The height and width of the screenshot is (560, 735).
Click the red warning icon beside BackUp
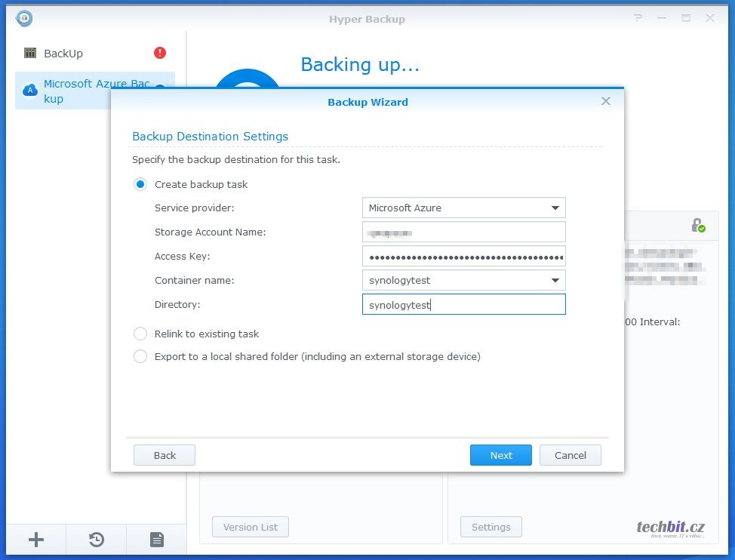coord(160,53)
